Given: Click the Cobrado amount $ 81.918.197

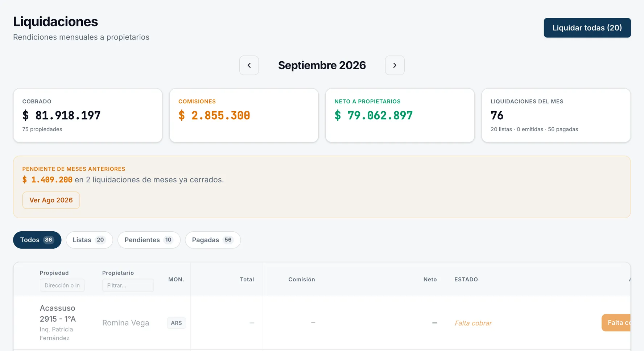Looking at the screenshot, I should [x=62, y=115].
